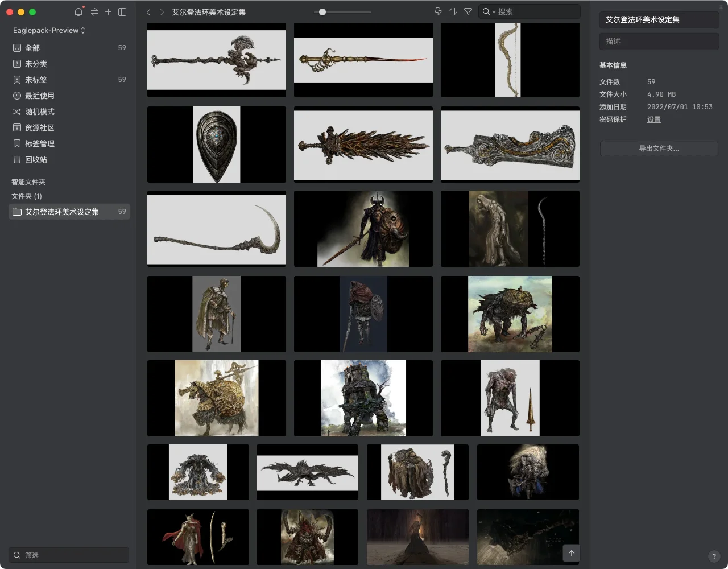Select the vertical bow thumbnail
This screenshot has height=569, width=728.
tap(510, 60)
